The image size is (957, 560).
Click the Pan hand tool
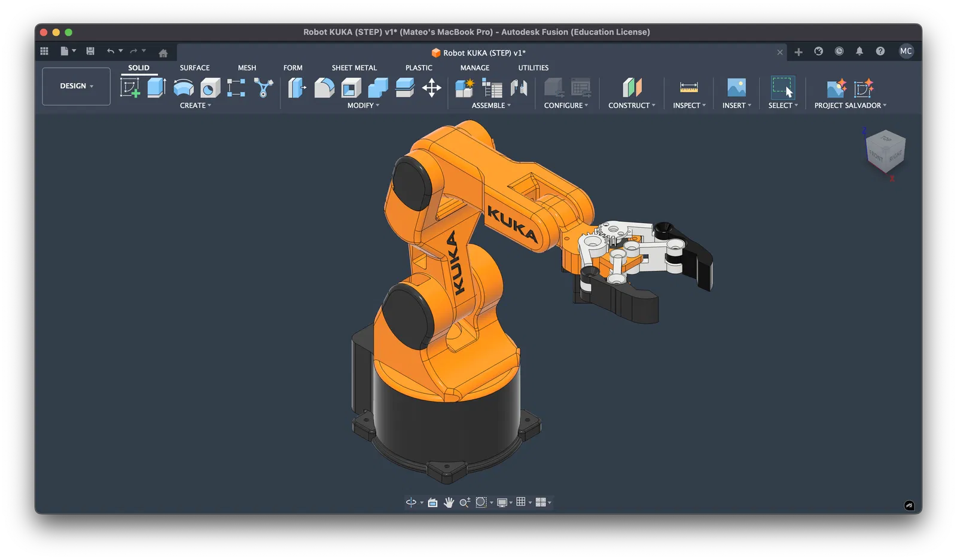(449, 503)
